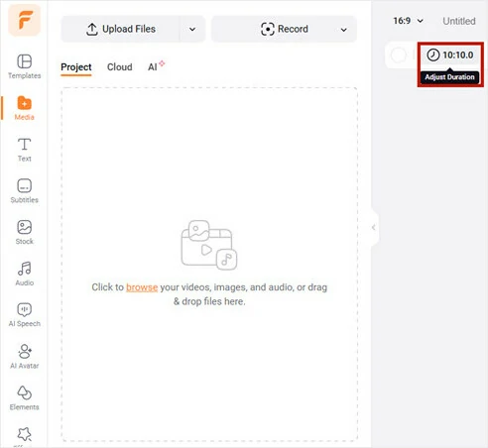488x448 pixels.
Task: Open the AI Speech panel
Action: [24, 315]
